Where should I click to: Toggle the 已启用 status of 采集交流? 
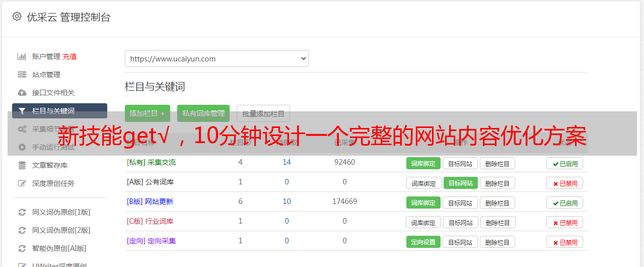tap(564, 163)
